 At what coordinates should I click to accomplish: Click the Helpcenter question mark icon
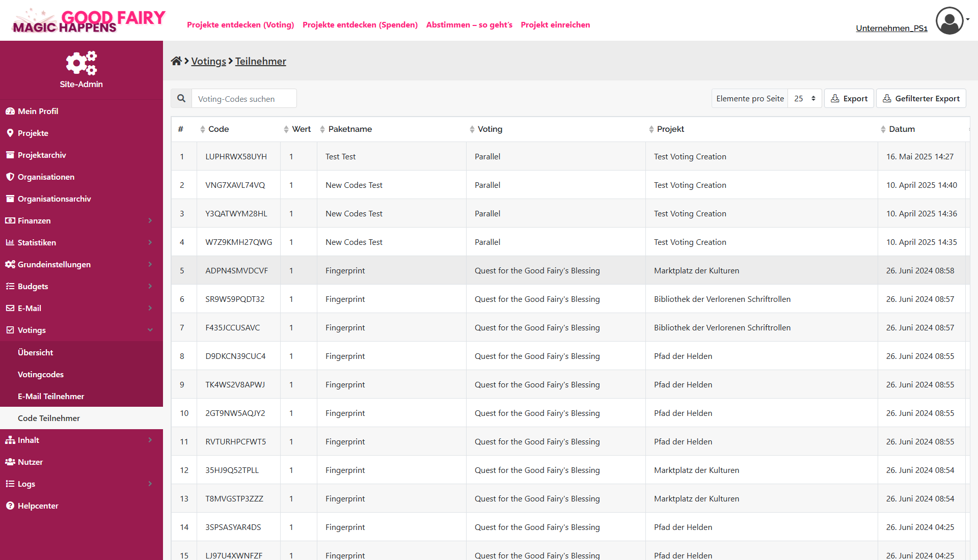[10, 506]
